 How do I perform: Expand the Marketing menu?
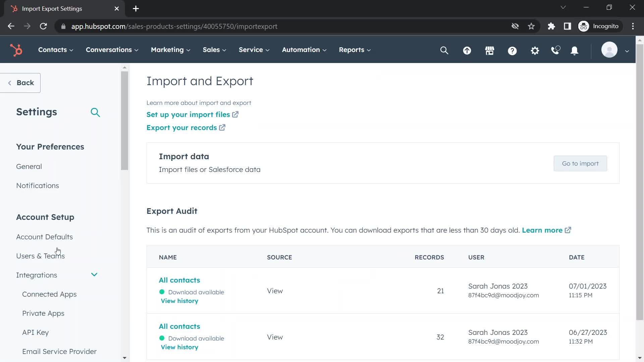170,50
